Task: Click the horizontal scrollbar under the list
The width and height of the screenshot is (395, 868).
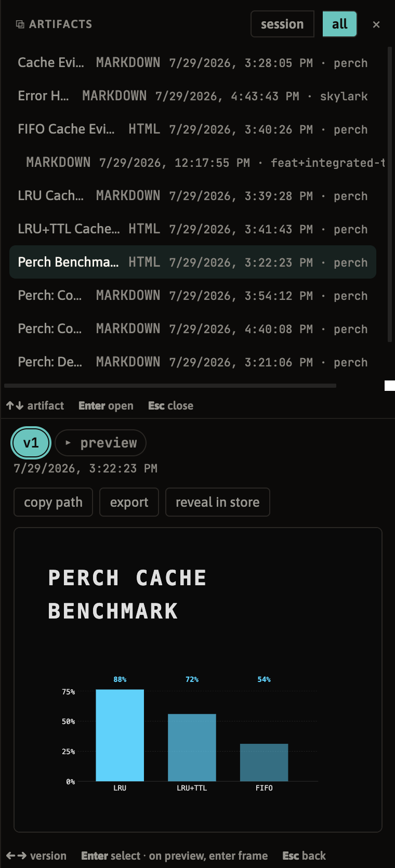Action: (170, 386)
